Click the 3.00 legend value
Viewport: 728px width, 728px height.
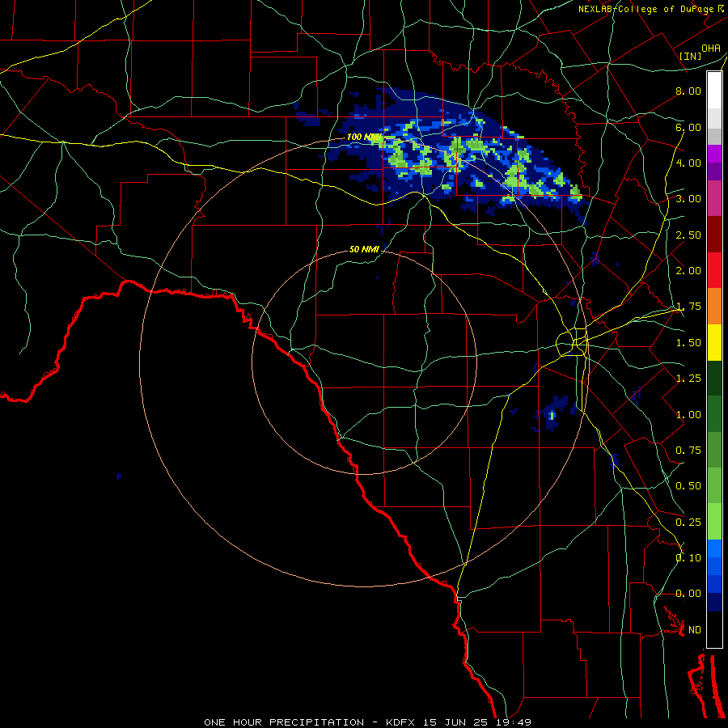688,199
